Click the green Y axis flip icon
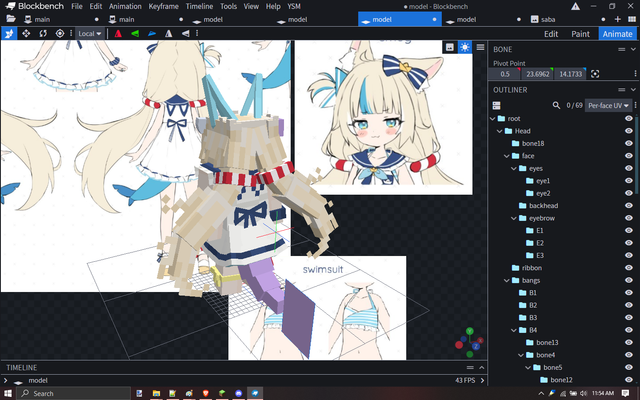Screen dimensions: 640x400 click(x=135, y=33)
